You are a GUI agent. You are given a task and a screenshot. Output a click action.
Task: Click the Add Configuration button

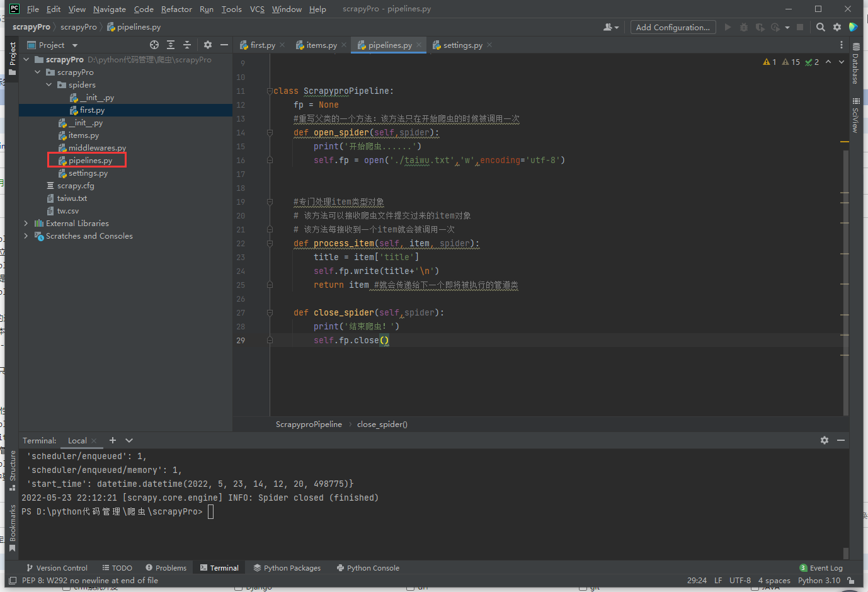click(x=673, y=27)
